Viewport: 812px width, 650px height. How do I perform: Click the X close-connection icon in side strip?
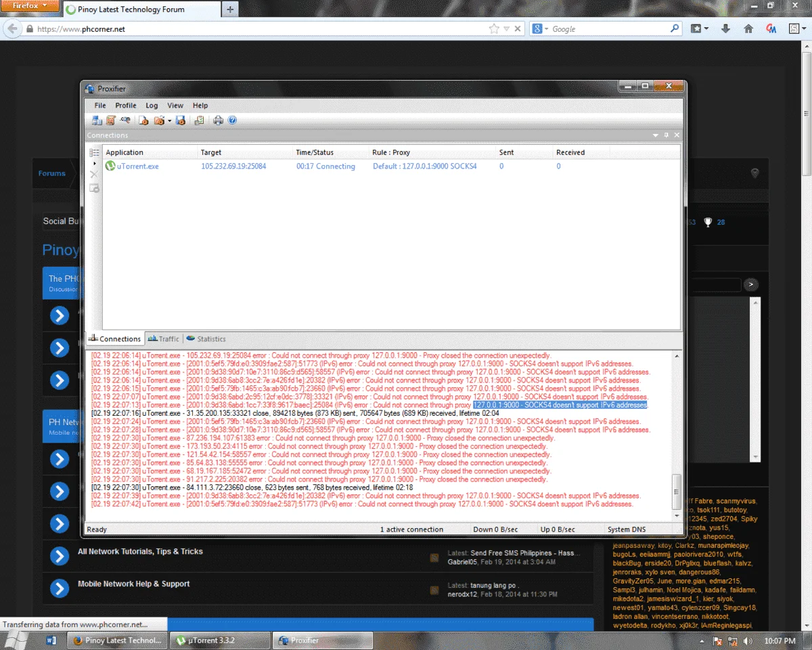[x=94, y=175]
